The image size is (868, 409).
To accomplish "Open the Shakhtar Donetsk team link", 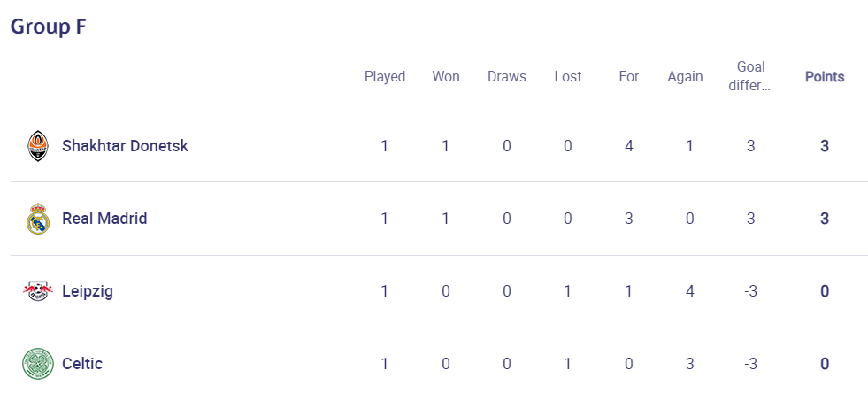I will tap(125, 146).
